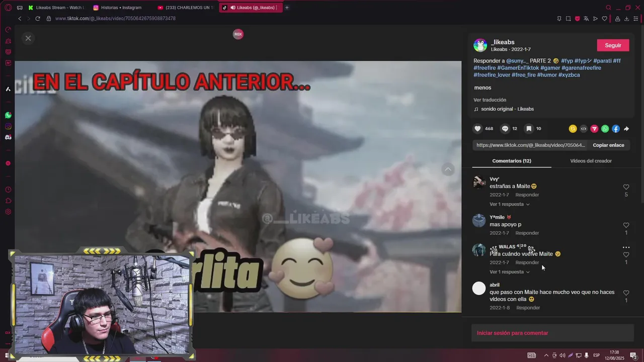Pin tab using the pin toolbar icon

click(559, 19)
